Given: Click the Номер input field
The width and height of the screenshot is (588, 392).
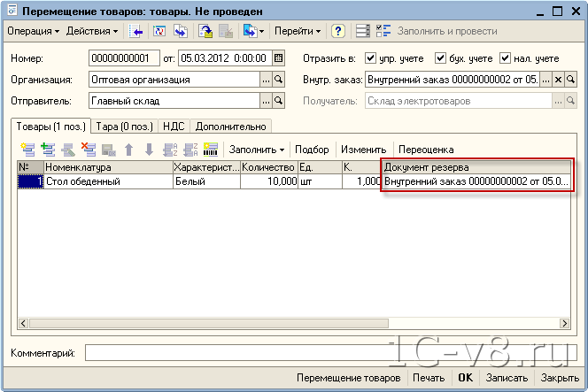Looking at the screenshot, I should point(124,58).
